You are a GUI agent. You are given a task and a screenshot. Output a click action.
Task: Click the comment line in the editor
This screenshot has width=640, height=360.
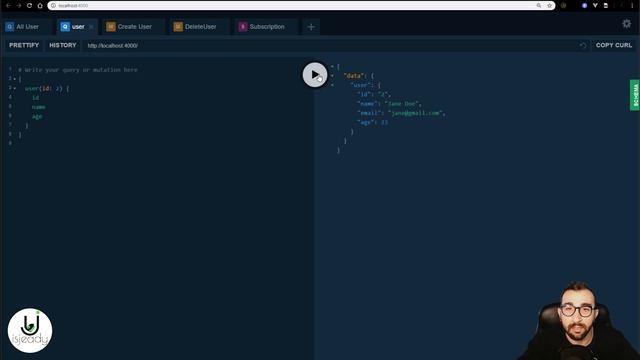coord(78,70)
